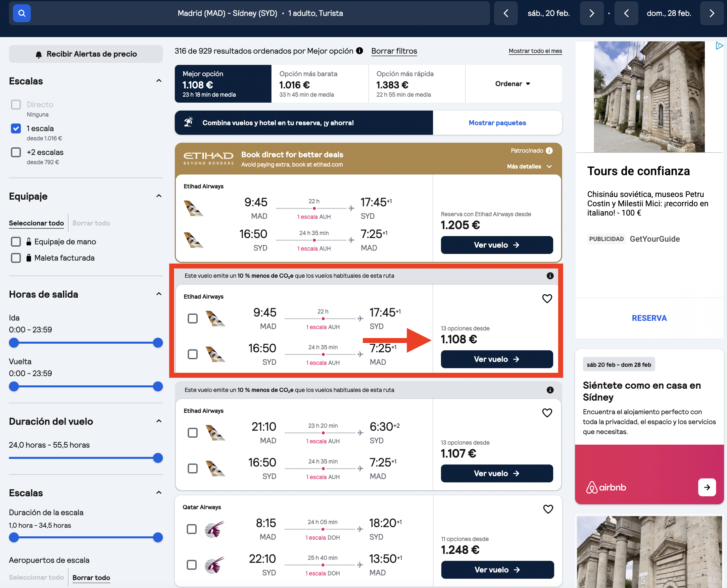Select the 9:45 MAD Etihad outbound checkbox
Viewport: 727px width, 588px height.
(x=193, y=318)
